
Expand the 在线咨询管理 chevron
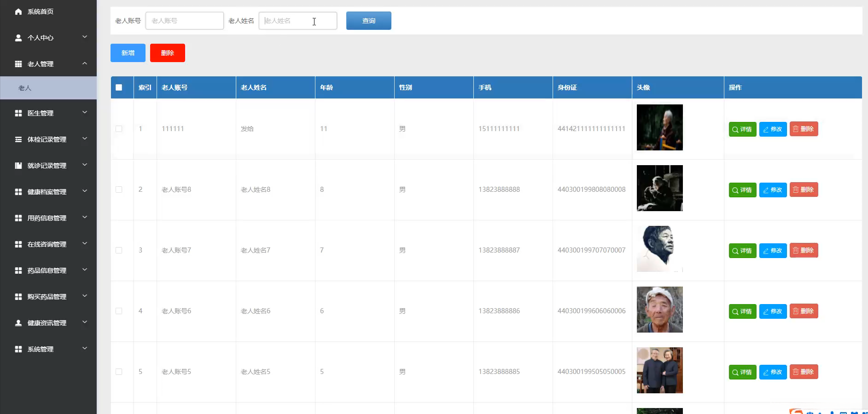pyautogui.click(x=85, y=243)
